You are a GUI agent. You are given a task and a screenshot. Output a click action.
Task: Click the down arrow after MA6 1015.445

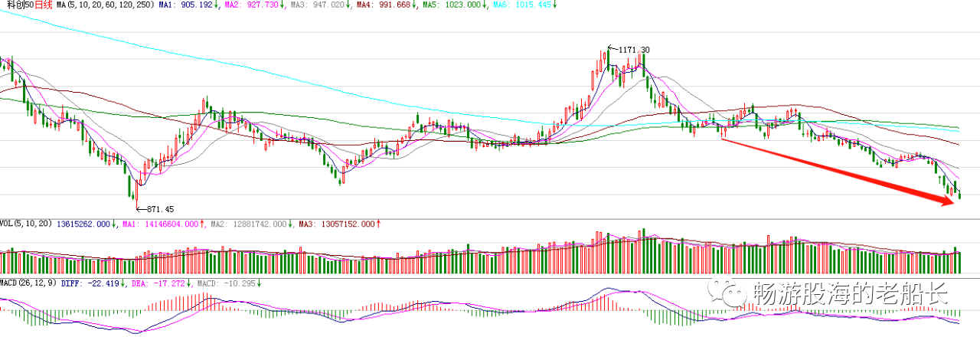coord(554,5)
